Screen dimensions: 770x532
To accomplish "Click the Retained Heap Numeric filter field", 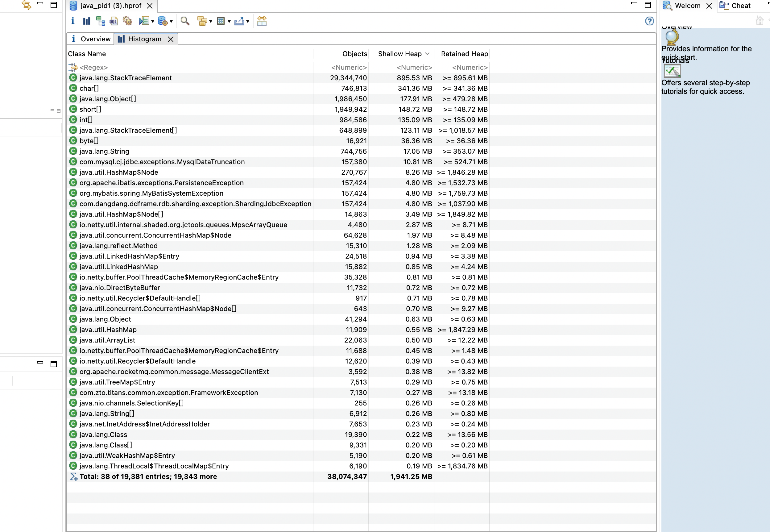I will point(462,67).
